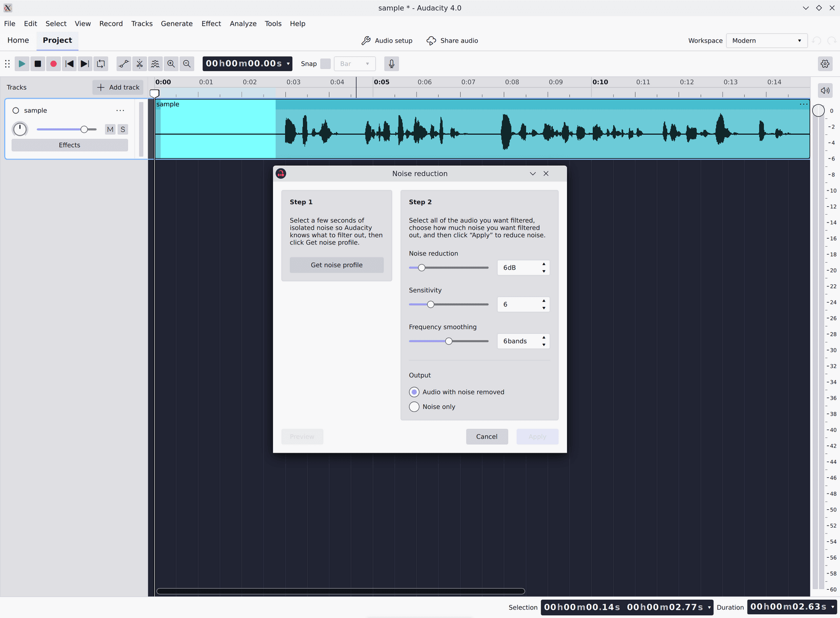This screenshot has height=618, width=840.
Task: Open settings gear in toolbar
Action: click(x=825, y=64)
